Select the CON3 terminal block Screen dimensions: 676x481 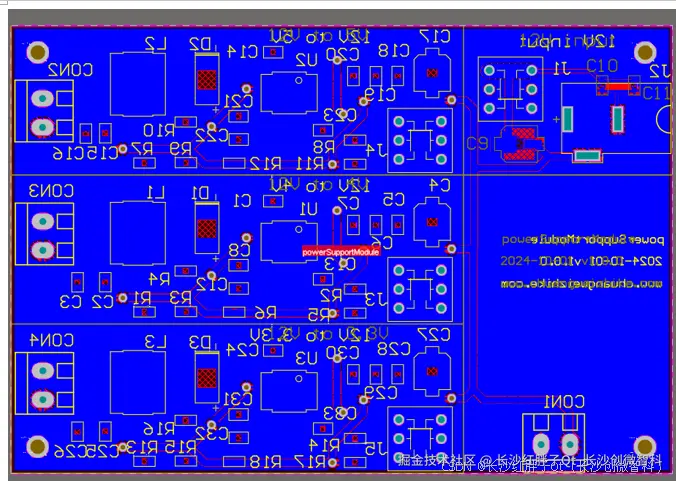point(44,234)
